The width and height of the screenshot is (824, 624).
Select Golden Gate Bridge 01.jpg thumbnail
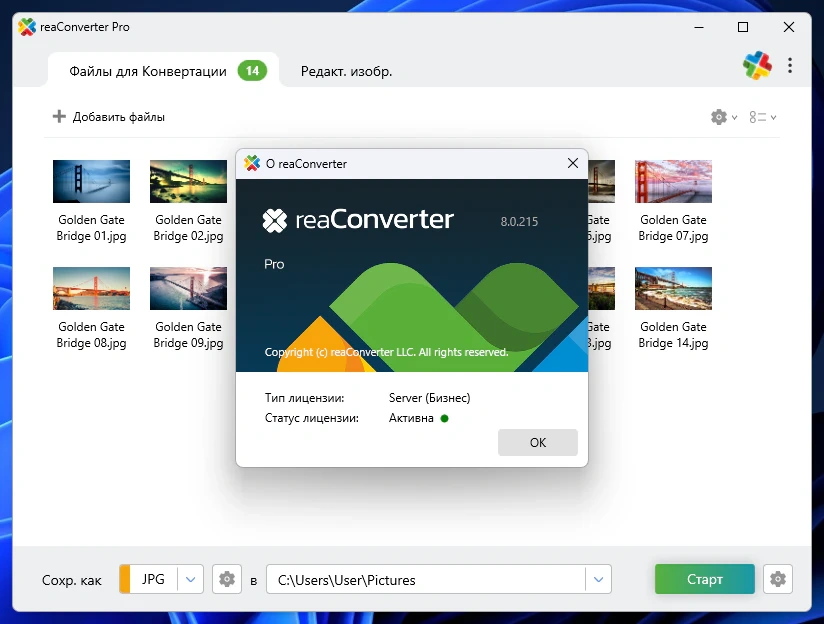point(91,182)
